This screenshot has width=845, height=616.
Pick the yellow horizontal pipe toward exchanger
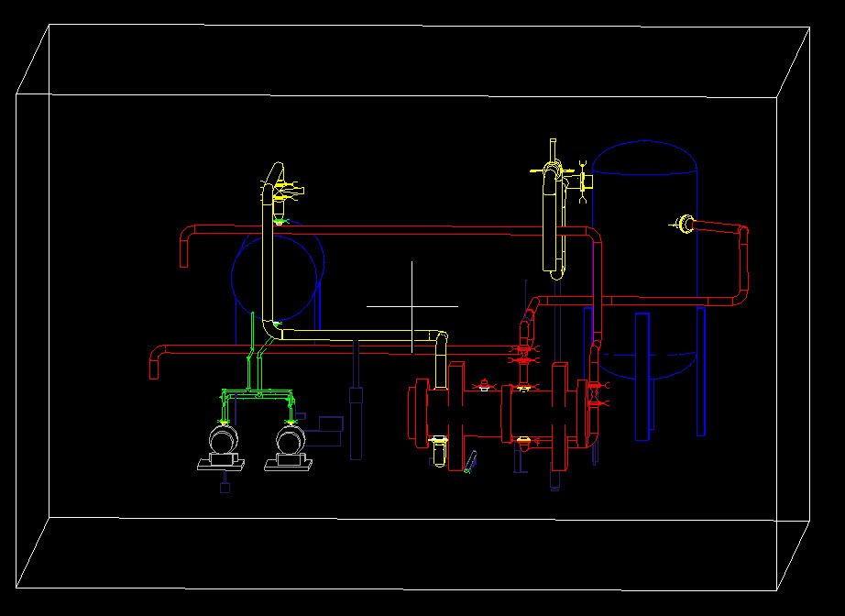click(358, 335)
